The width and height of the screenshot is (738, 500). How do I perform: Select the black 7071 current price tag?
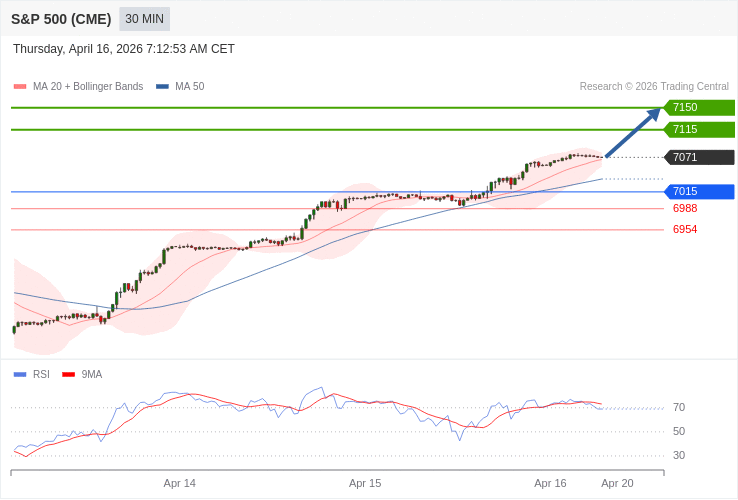point(699,158)
